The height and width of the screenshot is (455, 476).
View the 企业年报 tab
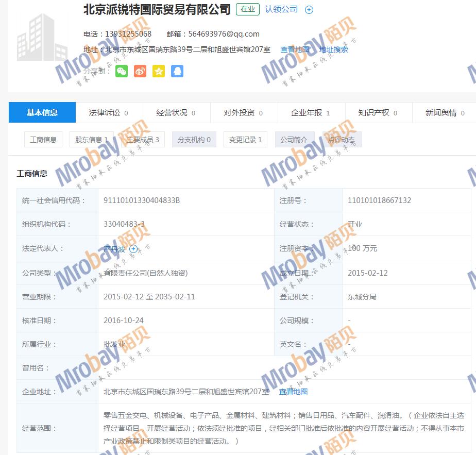point(310,113)
